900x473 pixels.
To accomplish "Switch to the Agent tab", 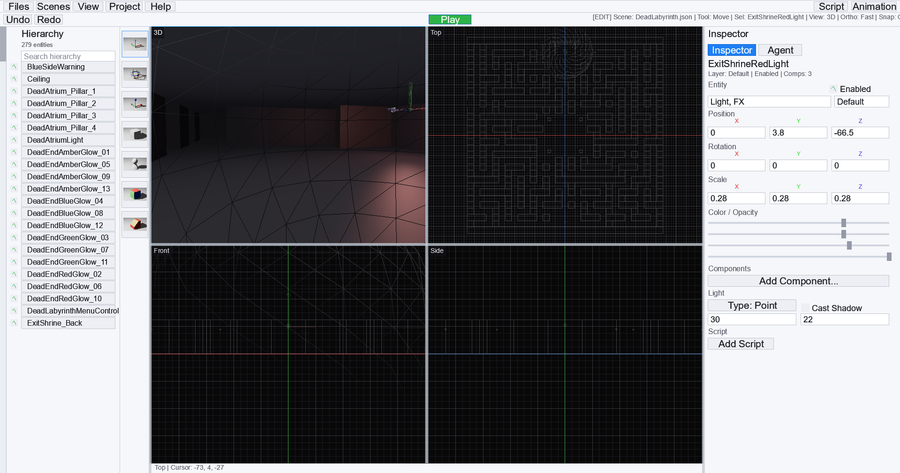I will pyautogui.click(x=780, y=50).
